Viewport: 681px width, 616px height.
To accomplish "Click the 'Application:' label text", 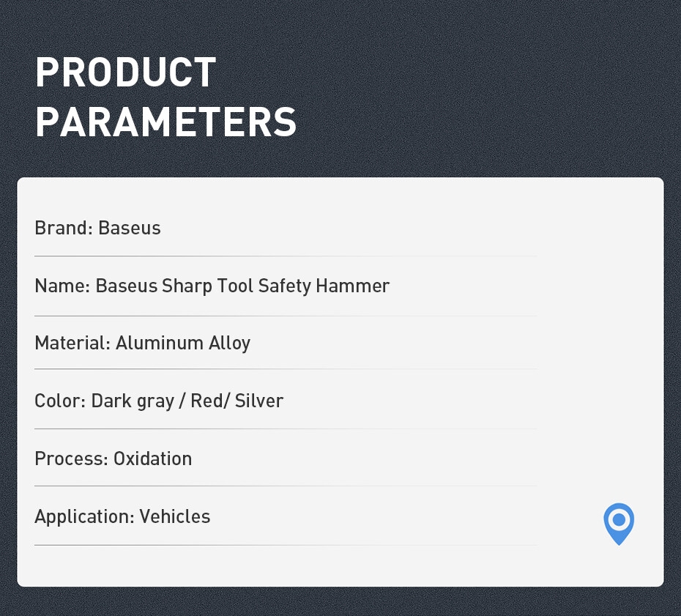I will [x=84, y=516].
